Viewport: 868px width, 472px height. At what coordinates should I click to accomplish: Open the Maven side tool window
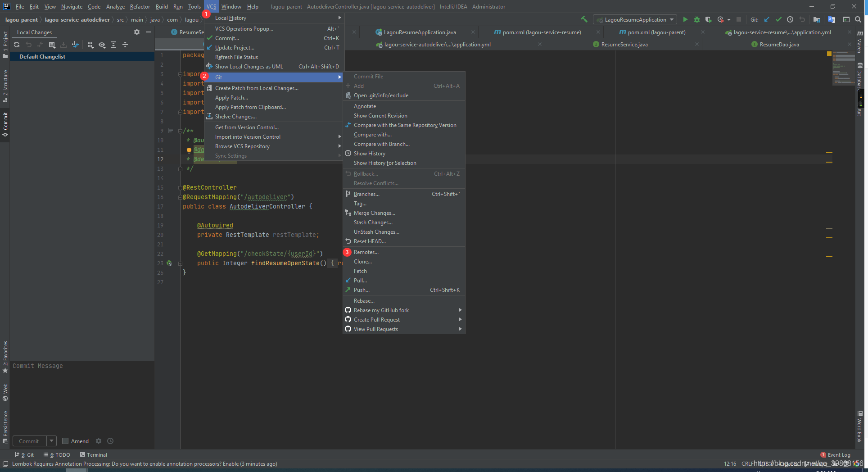tap(859, 42)
